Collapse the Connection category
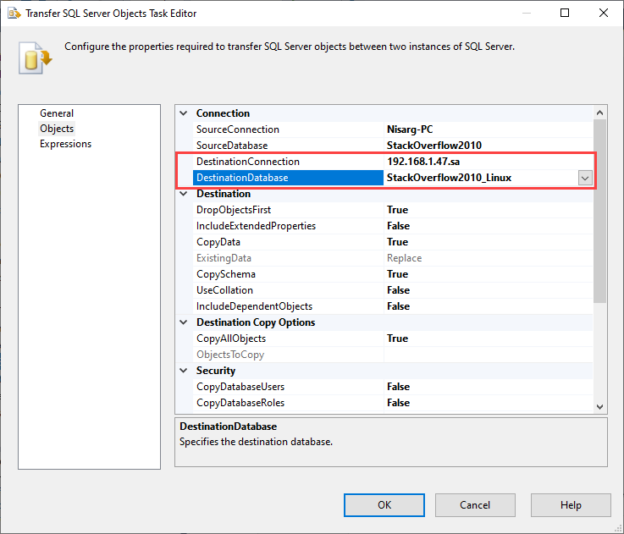 [185, 114]
